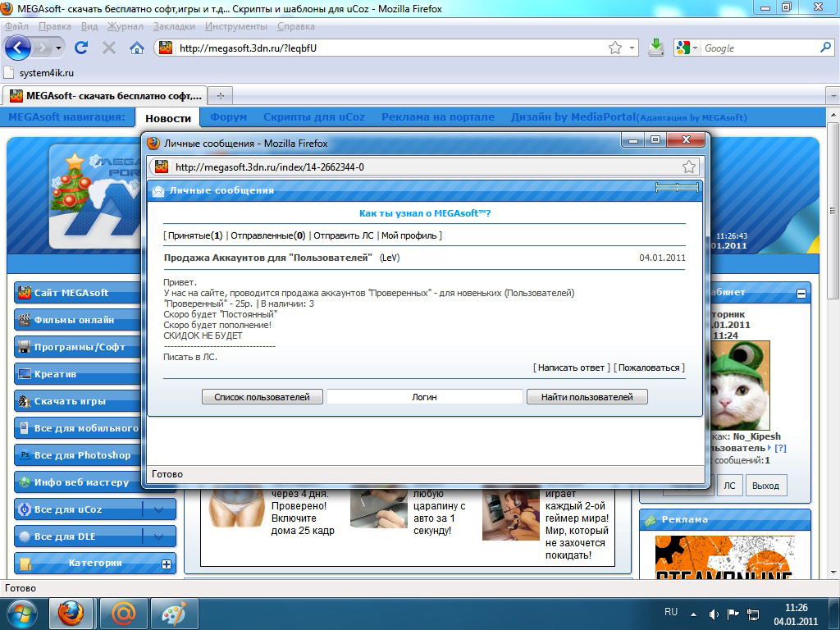Select the Новости navigation tab
840x630 pixels.
[168, 118]
